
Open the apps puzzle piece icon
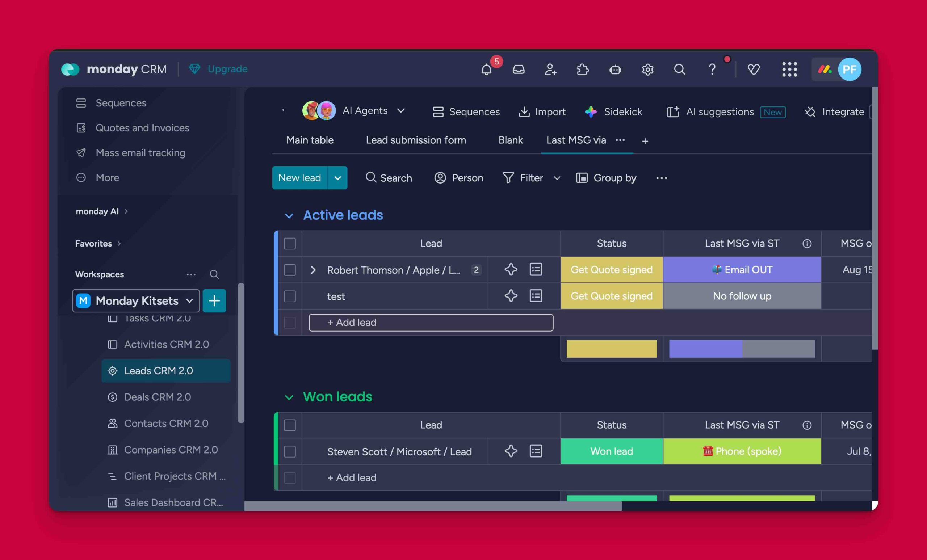pyautogui.click(x=583, y=70)
